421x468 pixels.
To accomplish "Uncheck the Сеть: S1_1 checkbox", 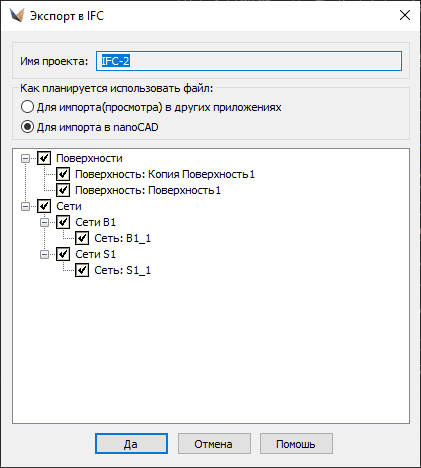I will pyautogui.click(x=82, y=270).
